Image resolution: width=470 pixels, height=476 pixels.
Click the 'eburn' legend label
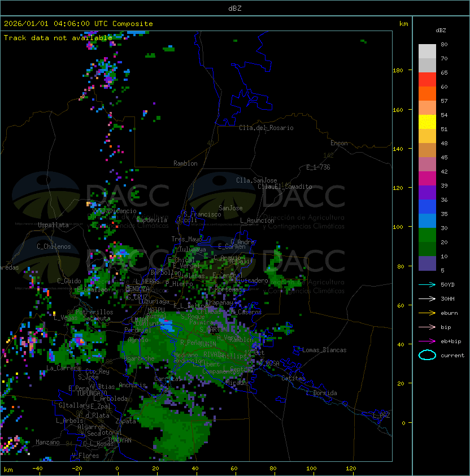click(449, 313)
